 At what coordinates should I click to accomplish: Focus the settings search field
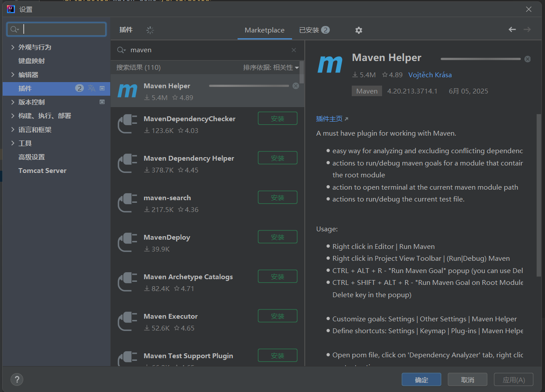tap(56, 29)
